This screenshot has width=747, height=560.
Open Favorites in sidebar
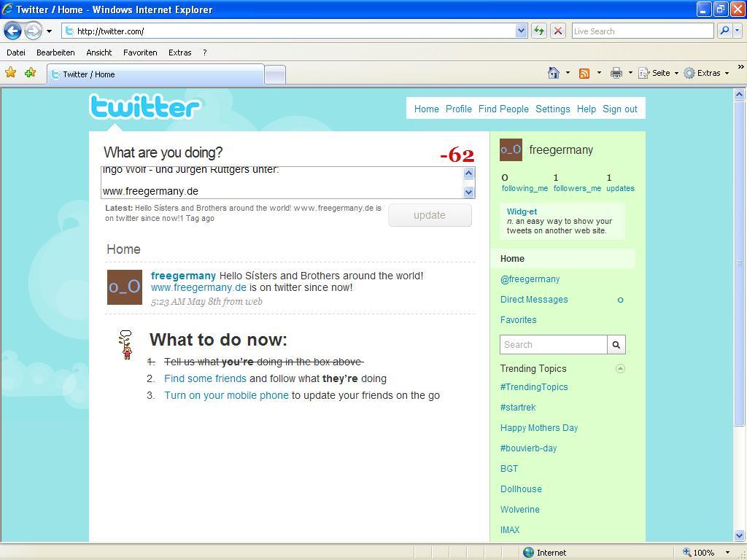point(519,320)
